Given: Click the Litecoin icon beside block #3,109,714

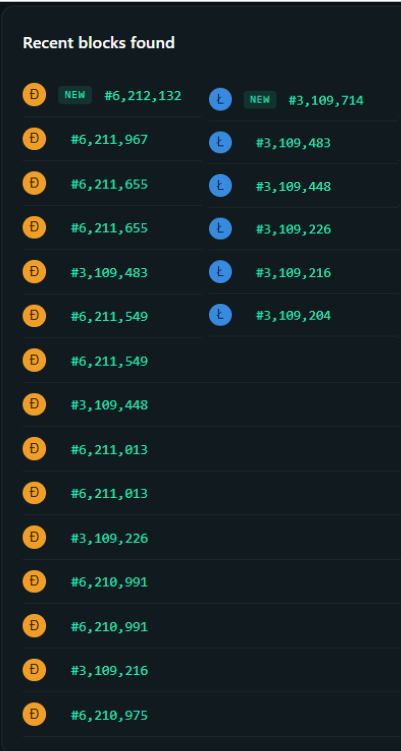Looking at the screenshot, I should tap(220, 100).
